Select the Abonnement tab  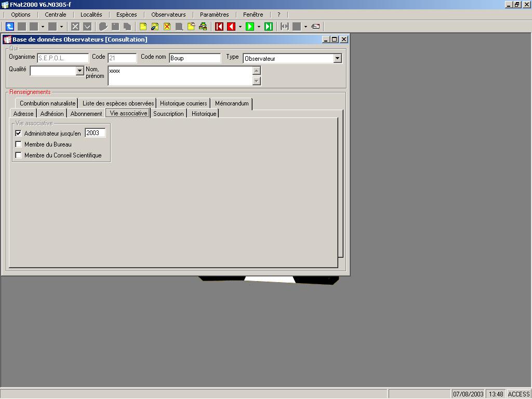click(x=86, y=114)
